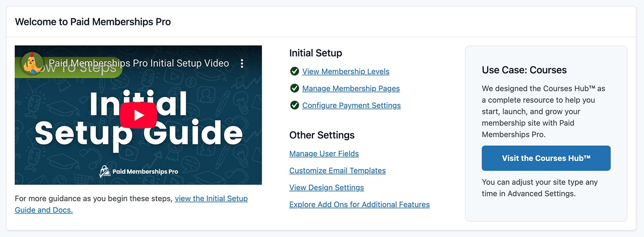The image size is (644, 237).
Task: Open View Membership Levels link
Action: point(346,71)
